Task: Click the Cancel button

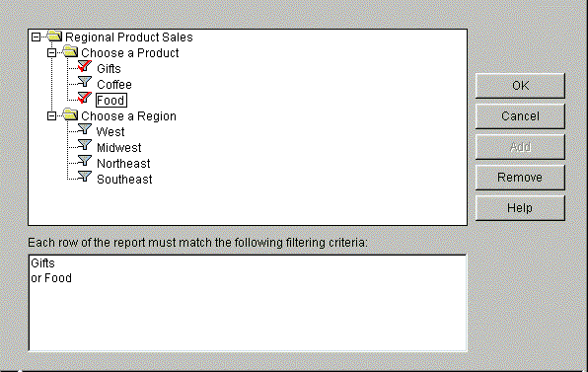Action: 520,116
